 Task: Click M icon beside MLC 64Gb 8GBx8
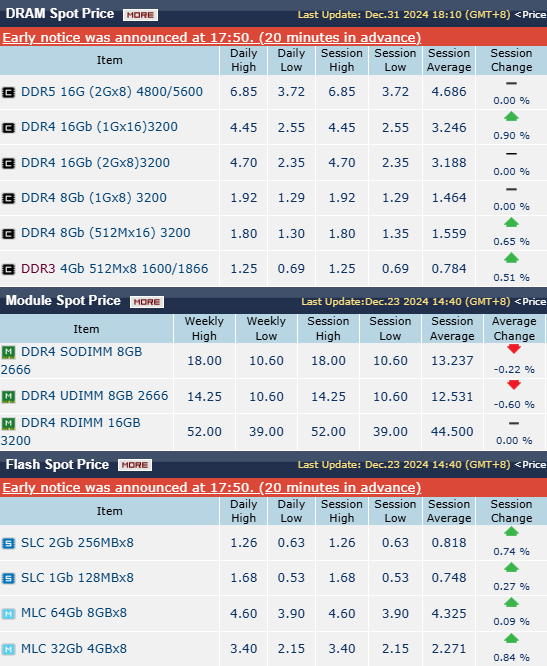[x=8, y=614]
